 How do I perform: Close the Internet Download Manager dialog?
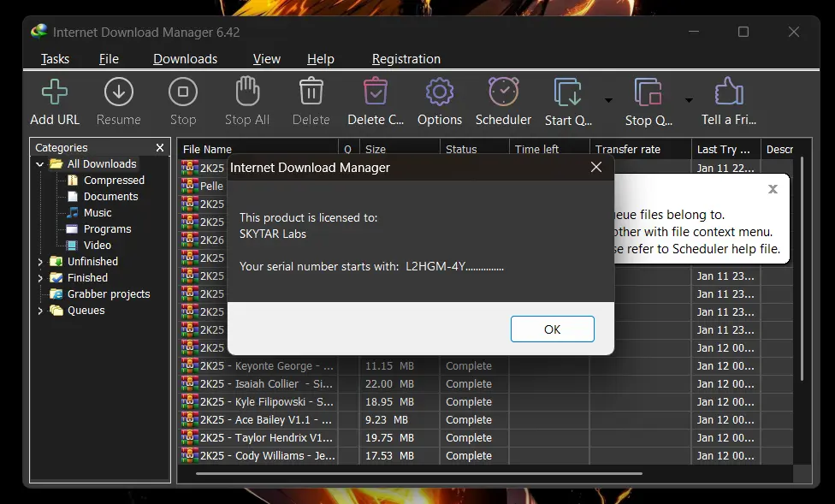596,168
